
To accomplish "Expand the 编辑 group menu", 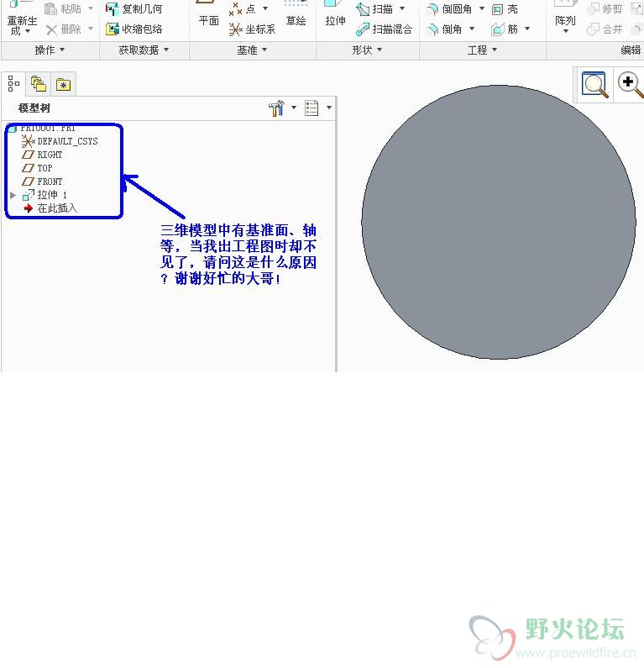I will (630, 50).
